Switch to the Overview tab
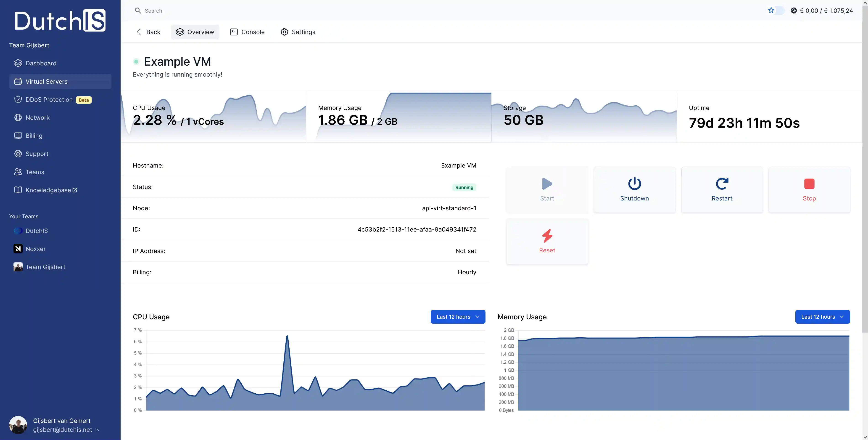868x440 pixels. pyautogui.click(x=195, y=32)
